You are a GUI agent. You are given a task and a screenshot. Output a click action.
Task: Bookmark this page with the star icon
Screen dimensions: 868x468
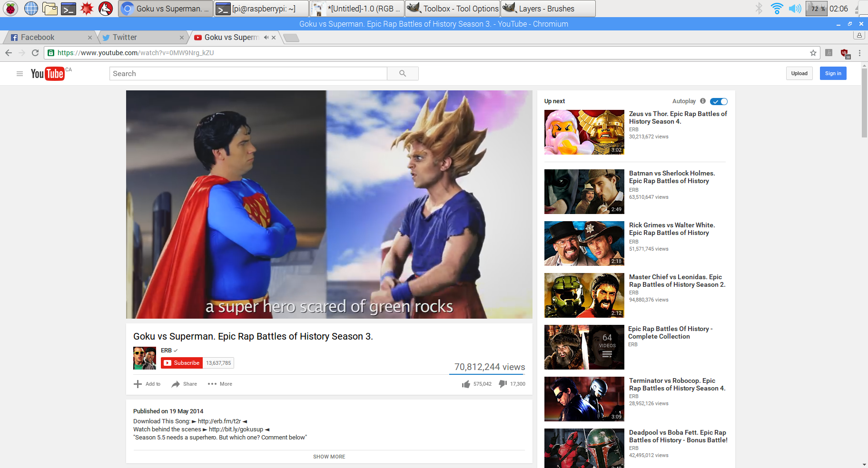tap(813, 53)
